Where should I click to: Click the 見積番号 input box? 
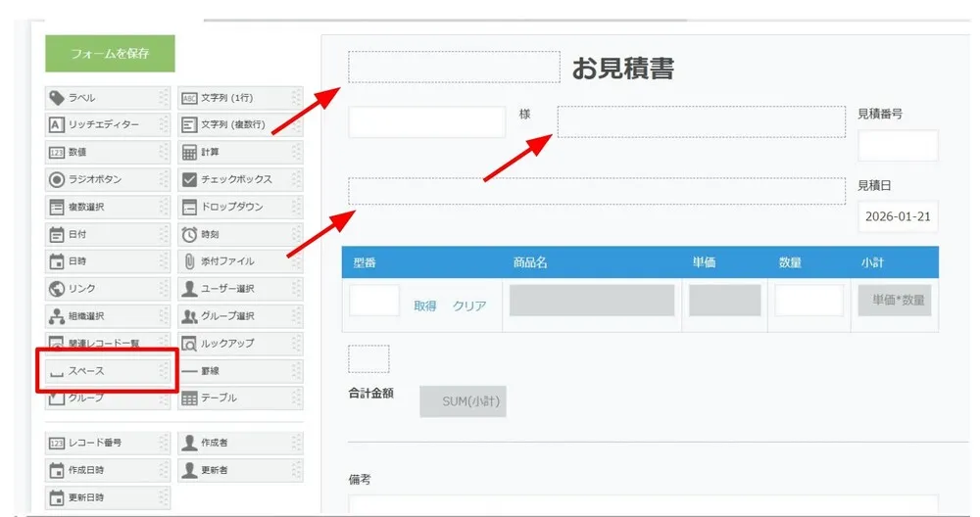click(x=897, y=146)
